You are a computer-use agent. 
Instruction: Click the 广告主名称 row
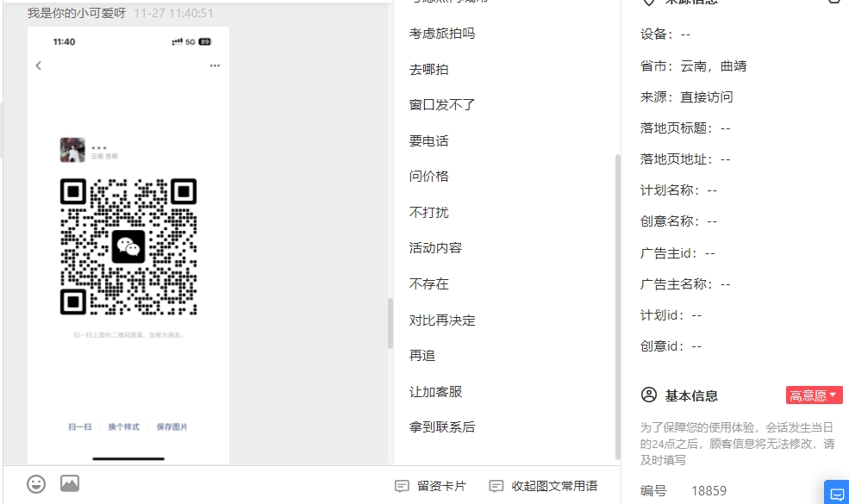(685, 284)
